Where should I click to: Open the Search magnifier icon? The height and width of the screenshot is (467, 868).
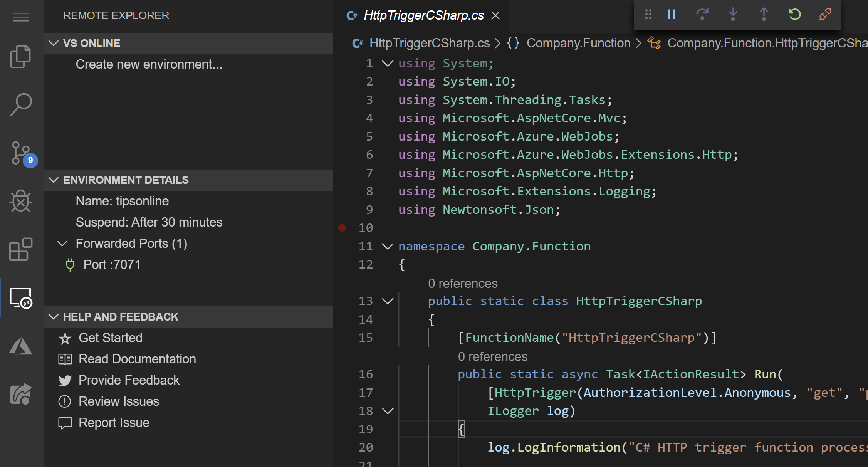pyautogui.click(x=21, y=104)
